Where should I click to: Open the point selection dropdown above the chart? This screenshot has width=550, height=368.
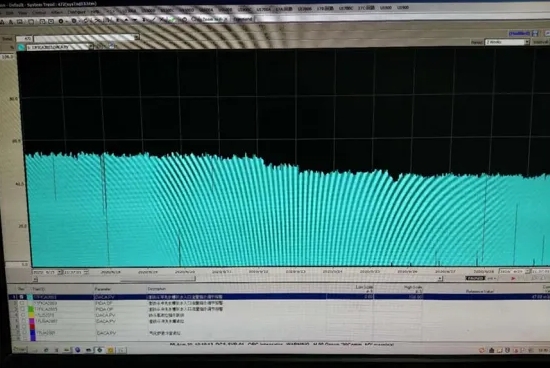point(60,47)
